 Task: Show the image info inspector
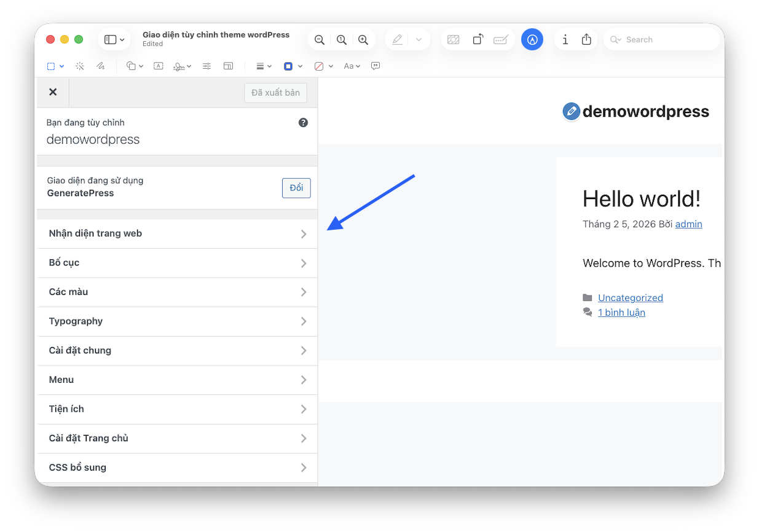(x=565, y=40)
